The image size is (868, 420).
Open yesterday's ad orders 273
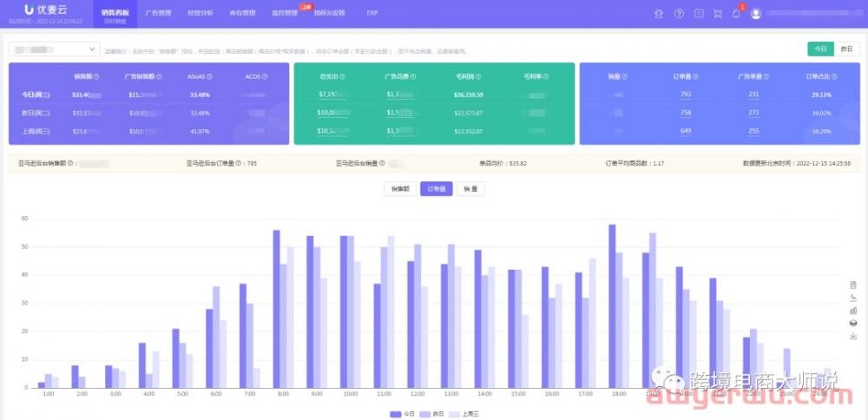tap(753, 113)
